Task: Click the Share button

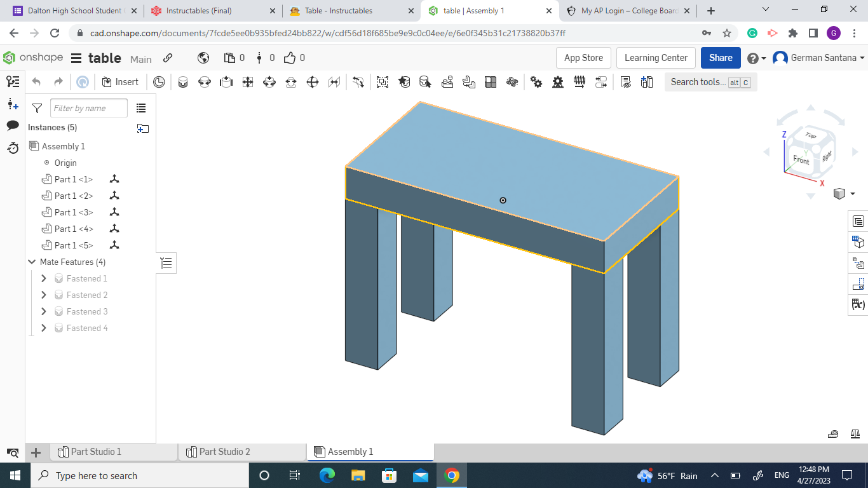Action: [721, 58]
